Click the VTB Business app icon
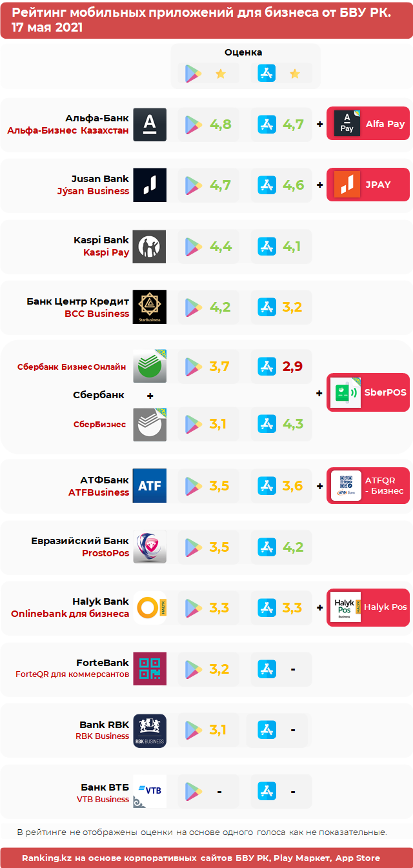The image size is (413, 868). [x=150, y=791]
